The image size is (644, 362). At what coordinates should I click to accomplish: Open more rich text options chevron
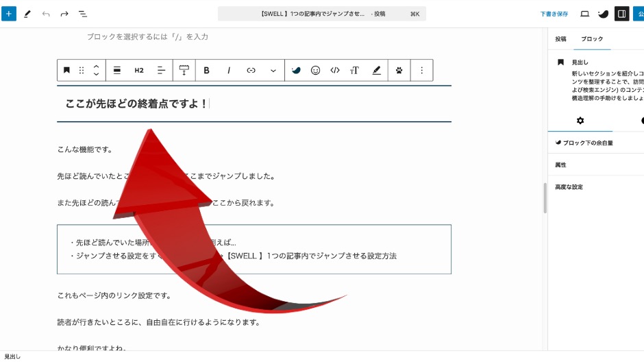(273, 70)
